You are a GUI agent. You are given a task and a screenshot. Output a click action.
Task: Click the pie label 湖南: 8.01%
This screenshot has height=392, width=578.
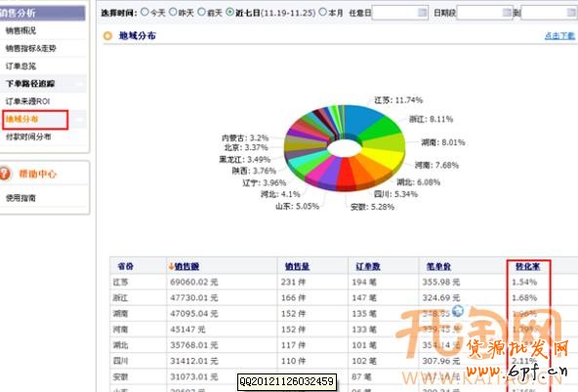pos(443,142)
